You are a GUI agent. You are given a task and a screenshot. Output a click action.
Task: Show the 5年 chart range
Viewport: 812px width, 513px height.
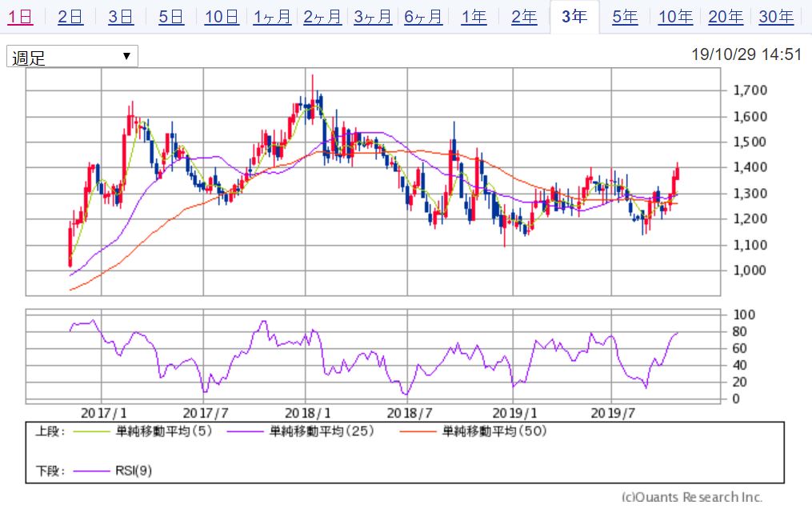coord(625,17)
